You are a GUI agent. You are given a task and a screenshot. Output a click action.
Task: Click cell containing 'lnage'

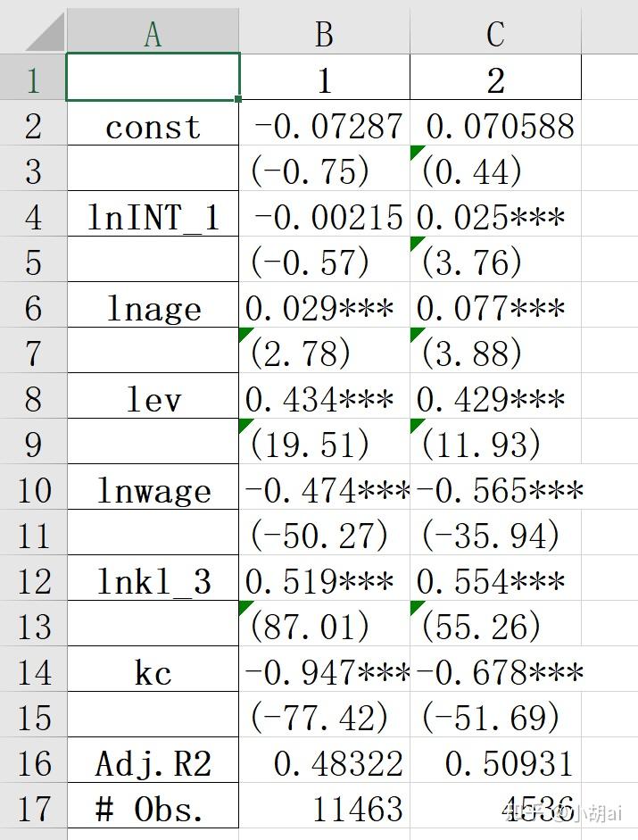[x=153, y=304]
